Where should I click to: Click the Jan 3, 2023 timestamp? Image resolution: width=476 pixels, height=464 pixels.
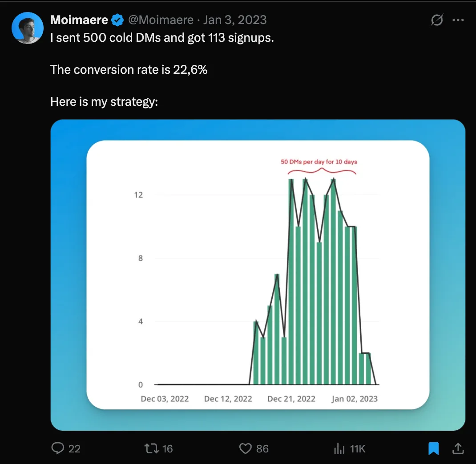[235, 20]
